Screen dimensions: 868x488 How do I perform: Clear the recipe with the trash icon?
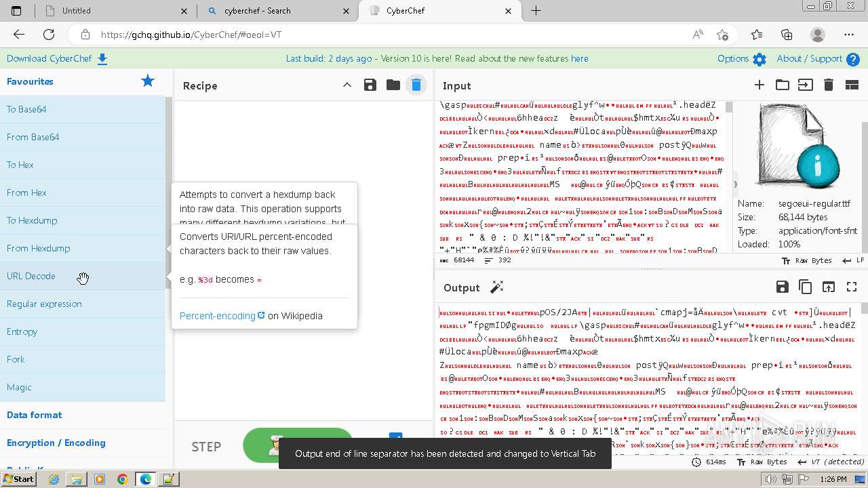[416, 85]
